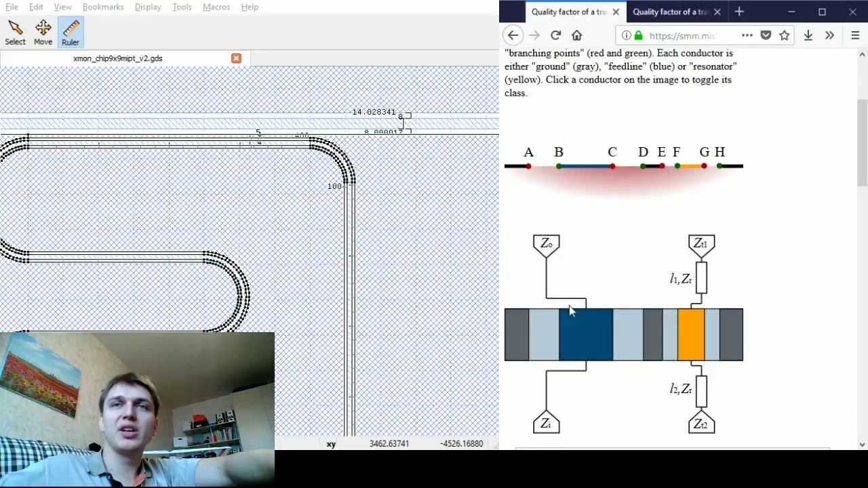
Task: Close the first Quality factor tab
Action: click(616, 12)
